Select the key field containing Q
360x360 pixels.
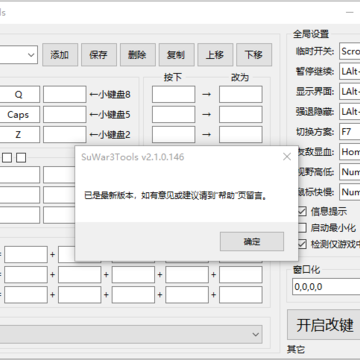click(x=19, y=95)
